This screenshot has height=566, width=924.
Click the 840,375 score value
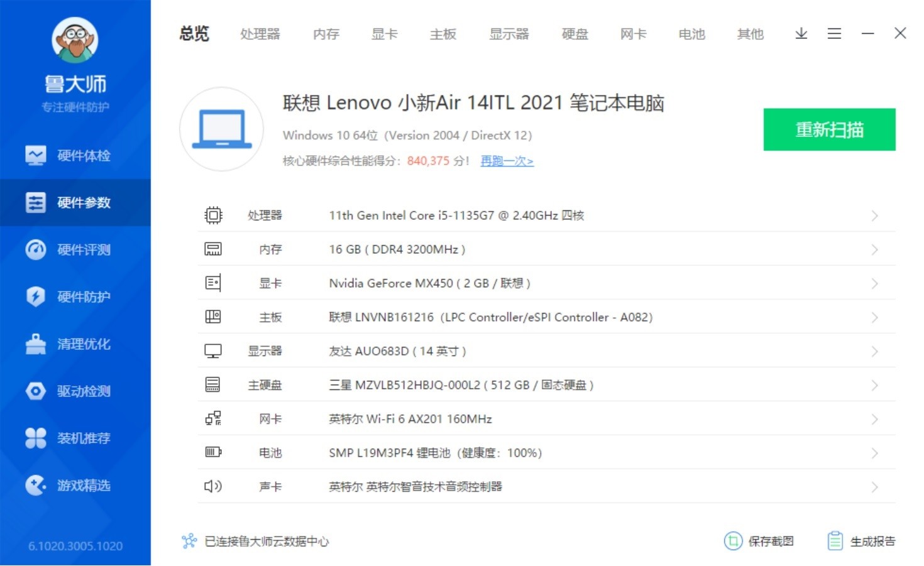[428, 161]
